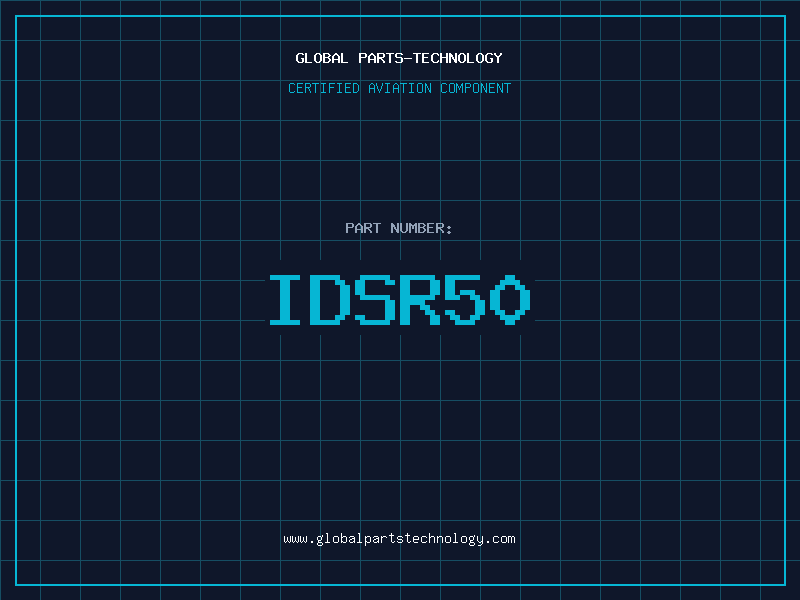Click the www prefix of the URL

[295, 539]
